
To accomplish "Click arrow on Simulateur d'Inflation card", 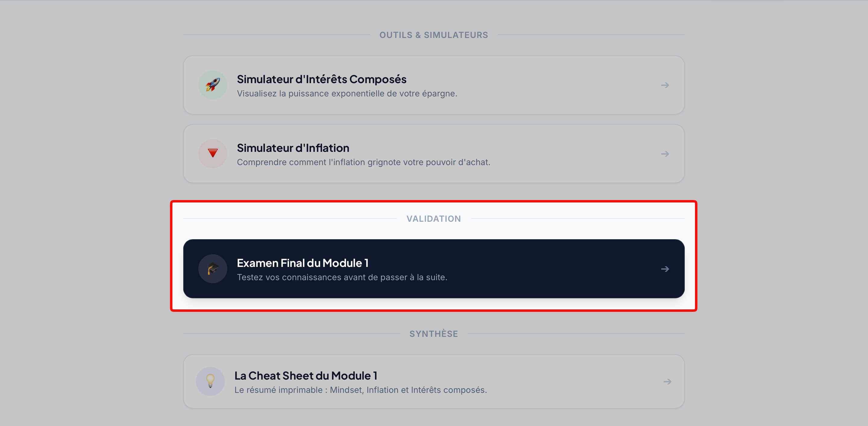I will 665,154.
